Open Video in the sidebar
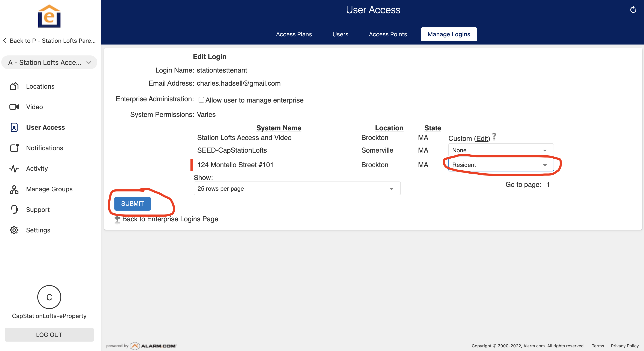 click(x=34, y=107)
